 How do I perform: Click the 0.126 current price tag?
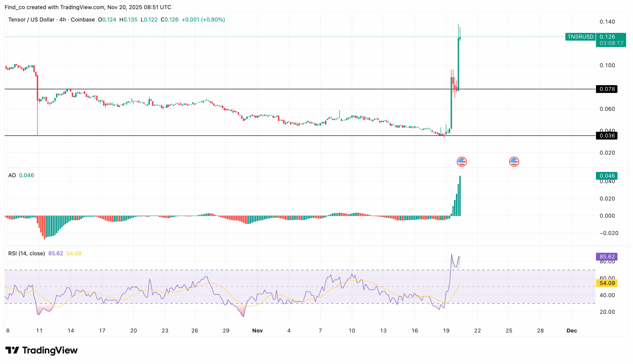pyautogui.click(x=607, y=37)
